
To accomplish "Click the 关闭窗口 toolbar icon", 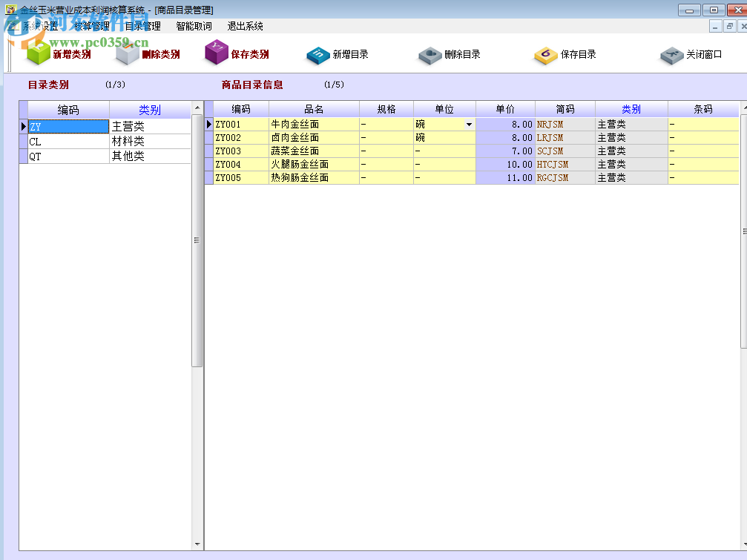I will point(672,55).
